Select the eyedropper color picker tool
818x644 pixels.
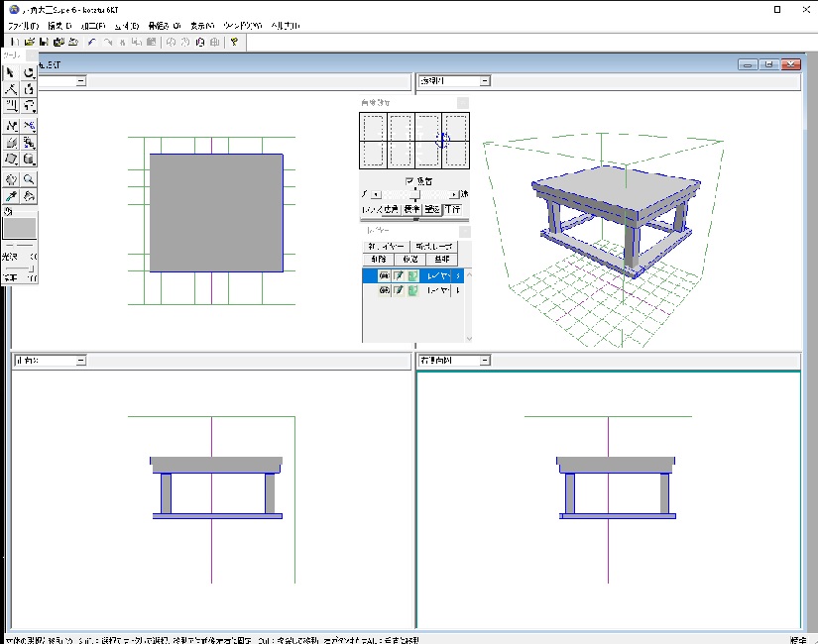point(11,196)
